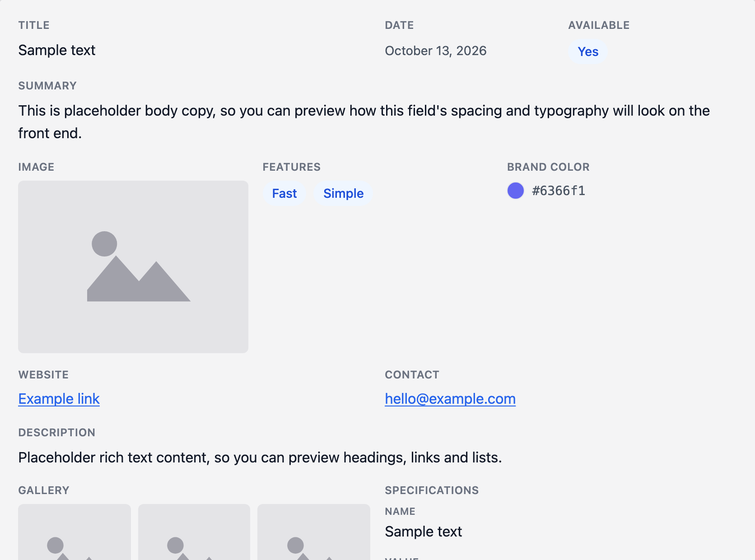
Task: Click Sample text under Title
Action: click(57, 50)
